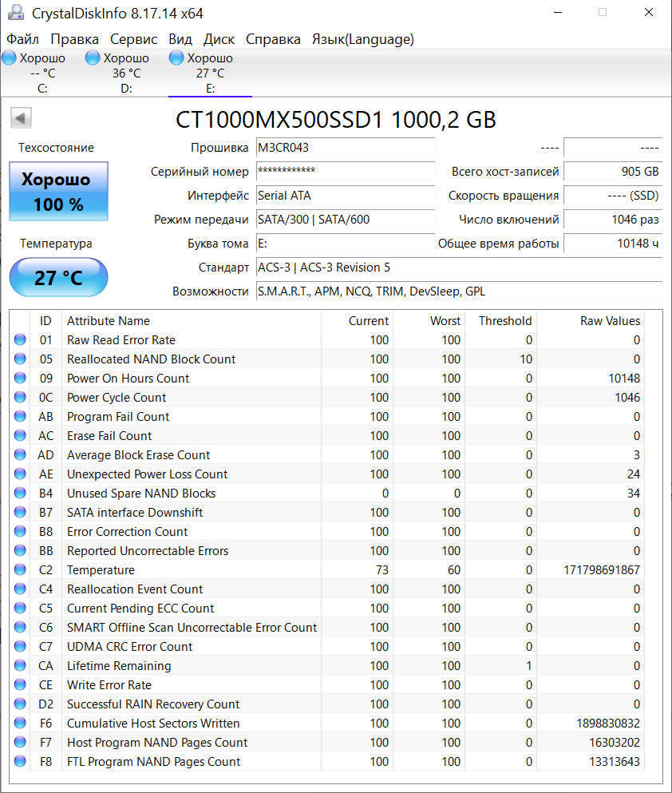672x793 pixels.
Task: Click status icon for Raw Read Error Rate
Action: click(20, 340)
